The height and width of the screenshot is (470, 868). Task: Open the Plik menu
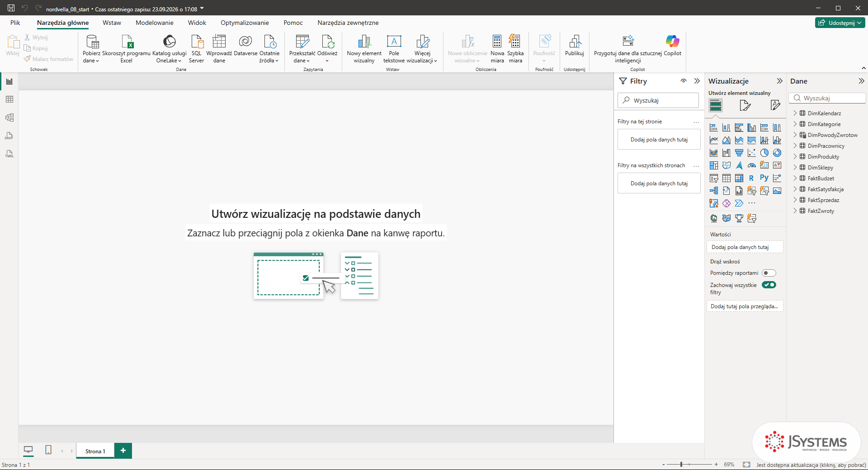click(15, 23)
